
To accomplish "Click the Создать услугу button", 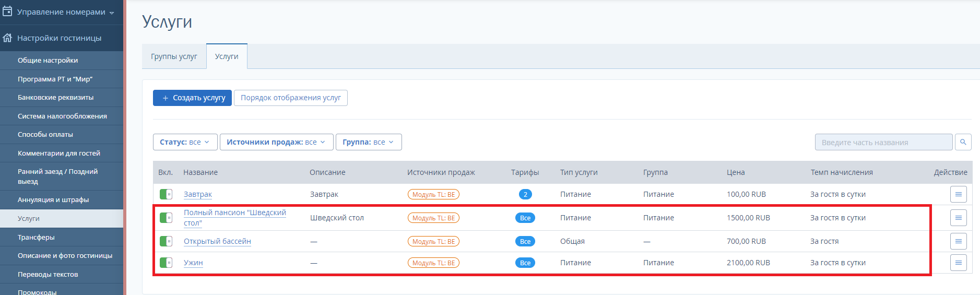I will (193, 98).
